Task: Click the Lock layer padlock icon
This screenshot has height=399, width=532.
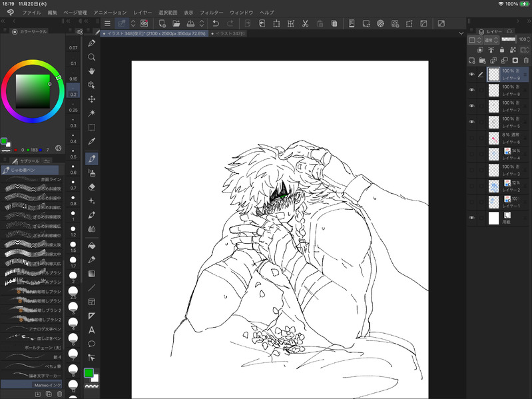Action: pos(502,50)
